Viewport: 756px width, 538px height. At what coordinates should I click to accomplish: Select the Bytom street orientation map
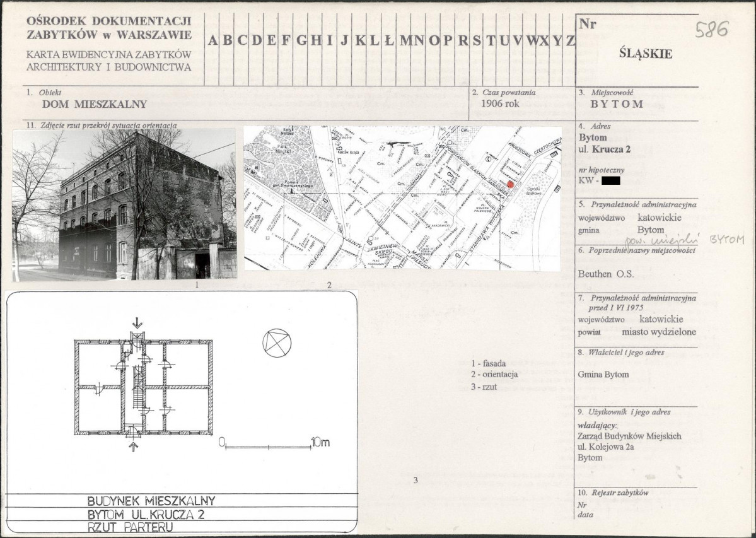click(x=402, y=198)
